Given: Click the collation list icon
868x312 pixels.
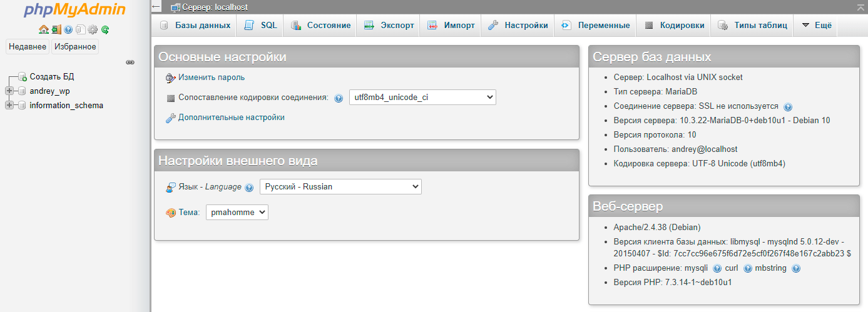Looking at the screenshot, I should [x=171, y=98].
